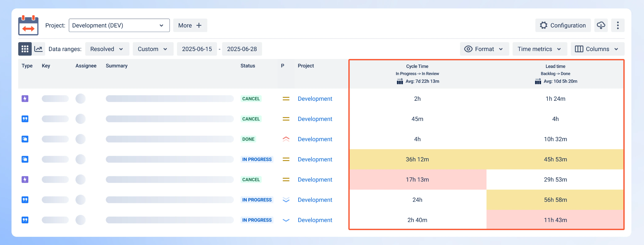
Task: Click IN PROGRESS status in 36h 12m row
Action: tap(257, 159)
